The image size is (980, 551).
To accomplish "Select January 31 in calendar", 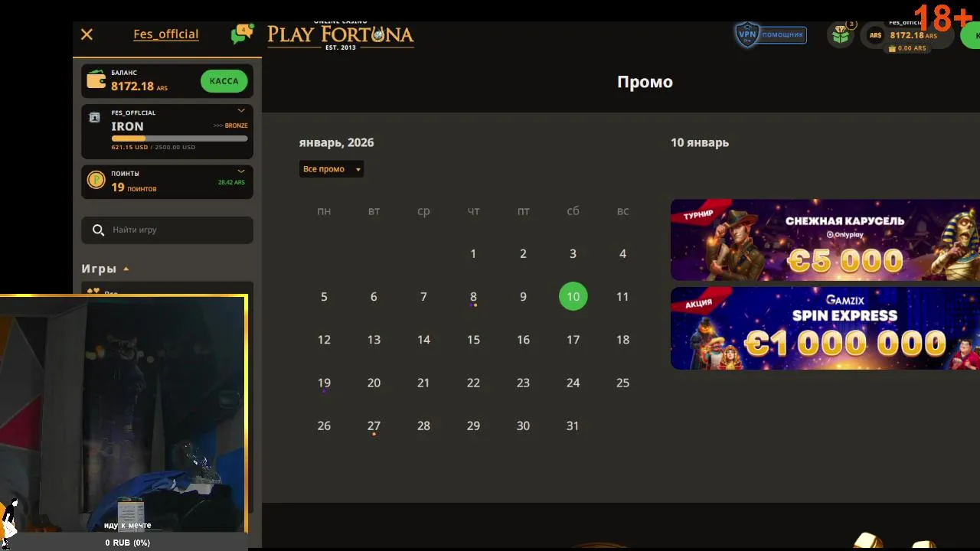I will coord(573,425).
